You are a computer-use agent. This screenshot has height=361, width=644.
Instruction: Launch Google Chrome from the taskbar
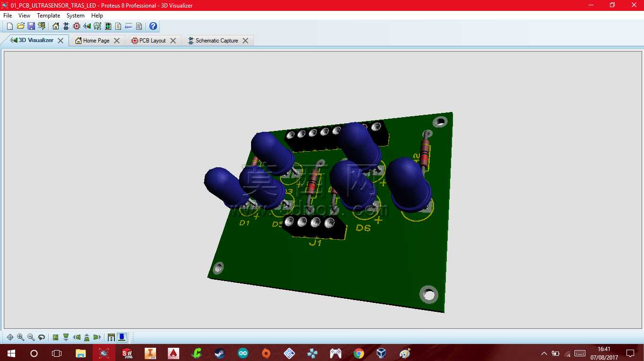coord(359,353)
